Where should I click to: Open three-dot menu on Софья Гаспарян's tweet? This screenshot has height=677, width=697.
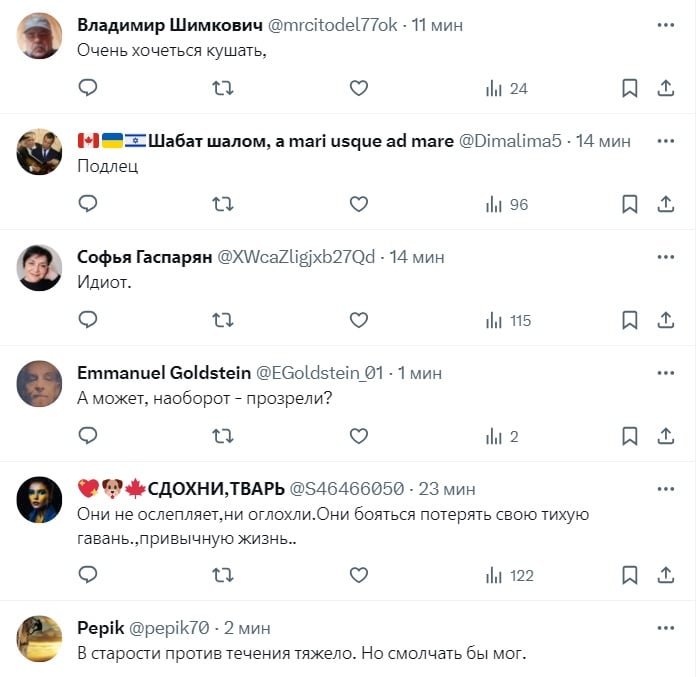666,256
